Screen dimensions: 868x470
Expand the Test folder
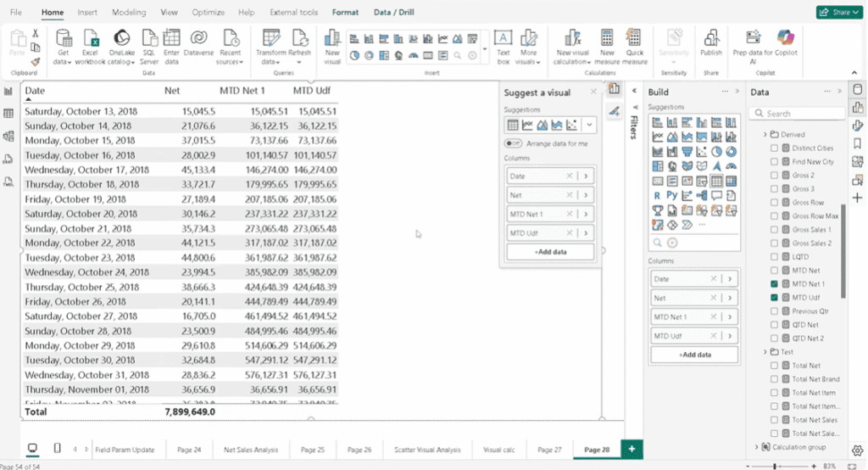pyautogui.click(x=765, y=352)
